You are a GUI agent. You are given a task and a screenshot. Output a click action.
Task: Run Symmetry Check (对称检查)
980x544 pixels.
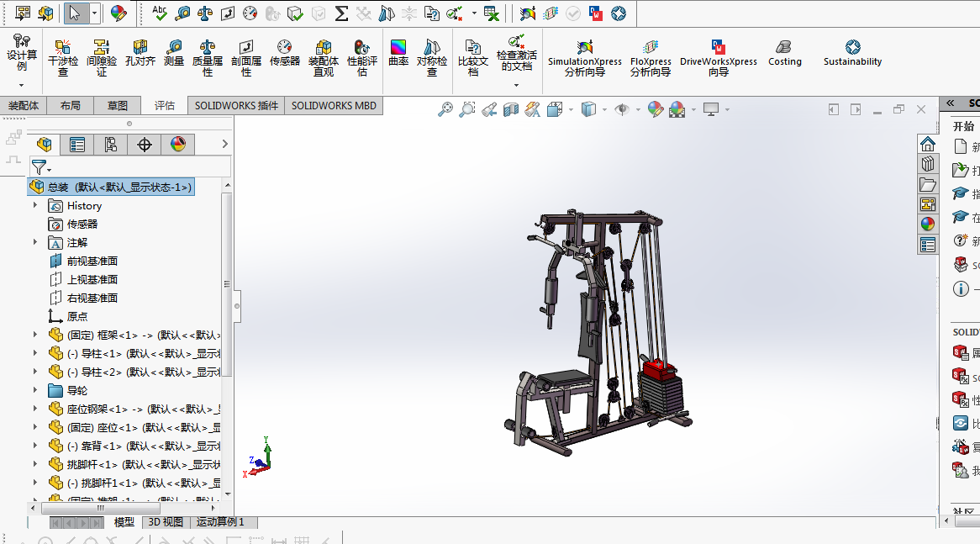(432, 57)
